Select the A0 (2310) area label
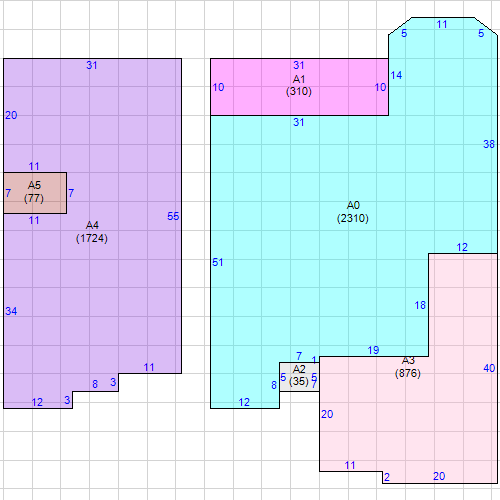The image size is (500, 500). (x=353, y=212)
